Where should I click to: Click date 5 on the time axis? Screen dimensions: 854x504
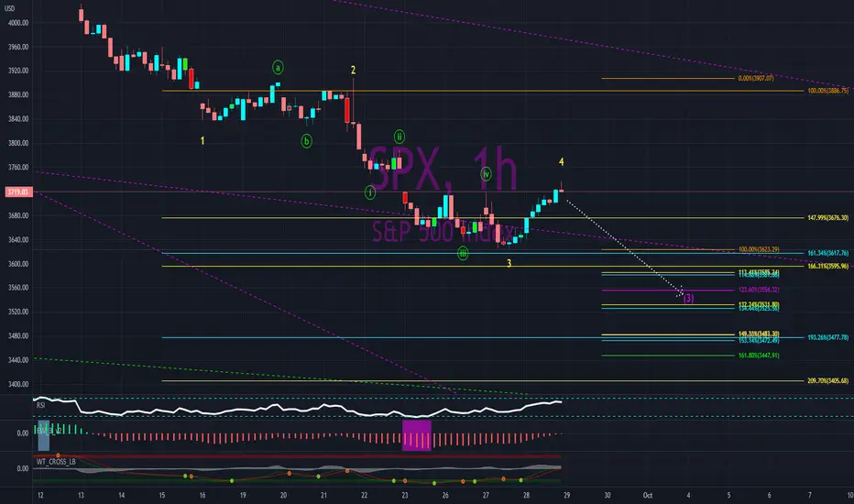point(728,495)
